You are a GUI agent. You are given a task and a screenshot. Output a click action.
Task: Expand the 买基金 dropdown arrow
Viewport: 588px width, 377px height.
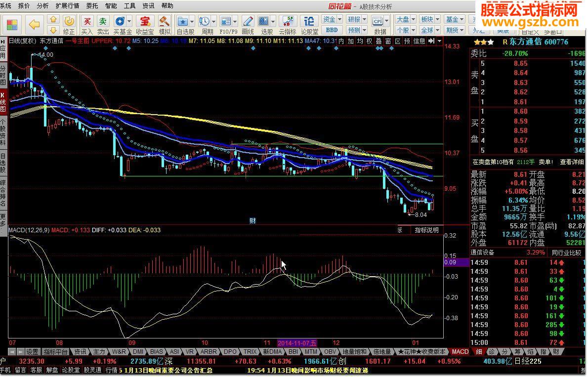click(129, 21)
